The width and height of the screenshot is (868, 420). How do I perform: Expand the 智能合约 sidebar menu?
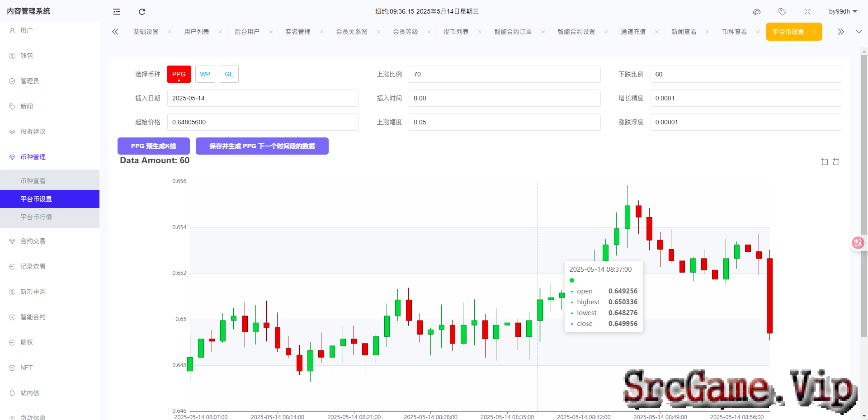click(x=50, y=317)
